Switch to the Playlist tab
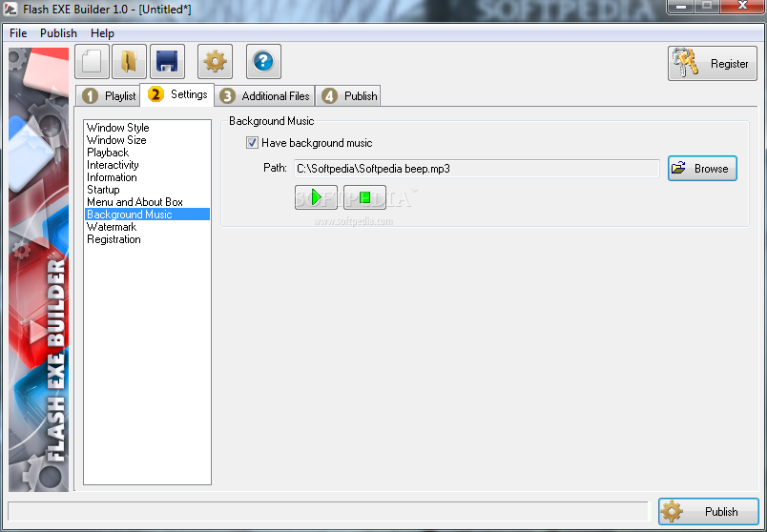This screenshot has height=532, width=767. (108, 96)
